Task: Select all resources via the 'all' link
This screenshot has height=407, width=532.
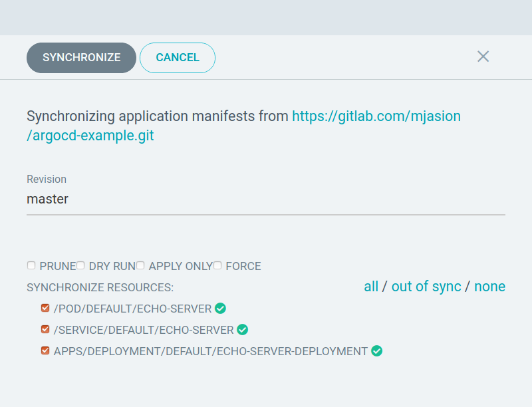Action: click(371, 287)
